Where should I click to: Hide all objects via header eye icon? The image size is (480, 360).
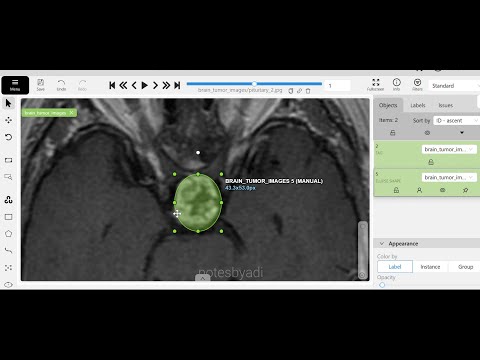tap(427, 133)
